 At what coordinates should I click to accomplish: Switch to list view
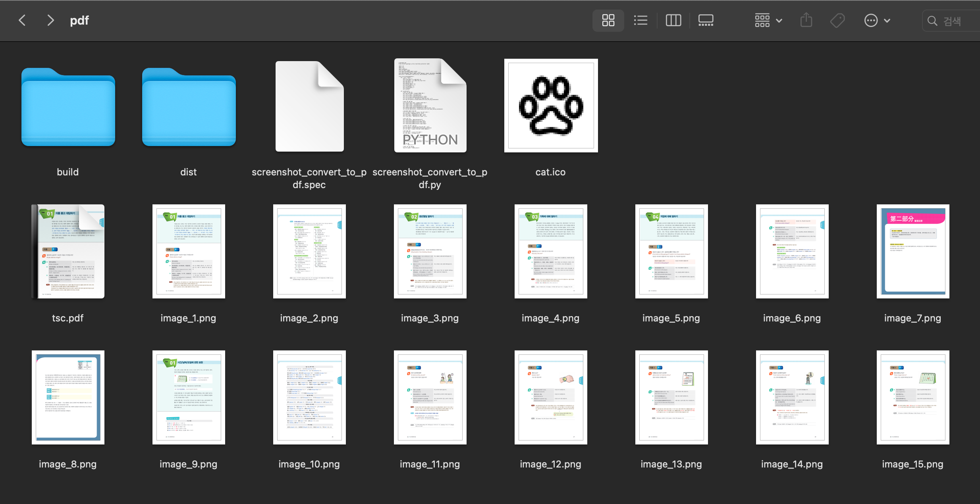[640, 20]
